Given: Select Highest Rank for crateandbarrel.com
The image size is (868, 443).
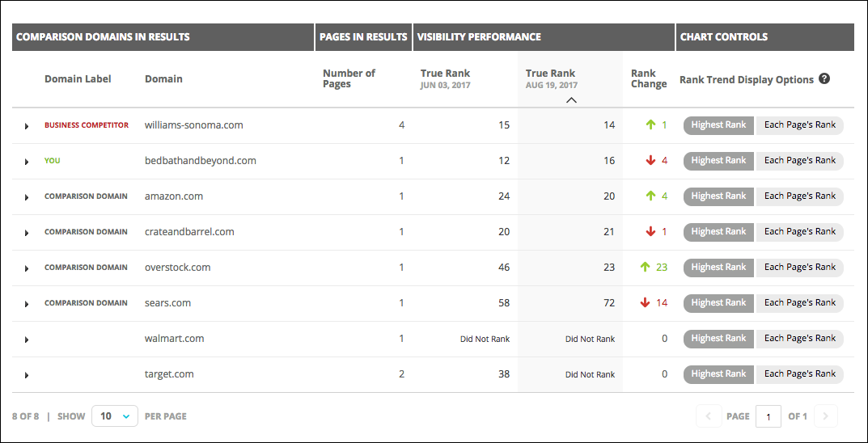Looking at the screenshot, I should pos(718,232).
